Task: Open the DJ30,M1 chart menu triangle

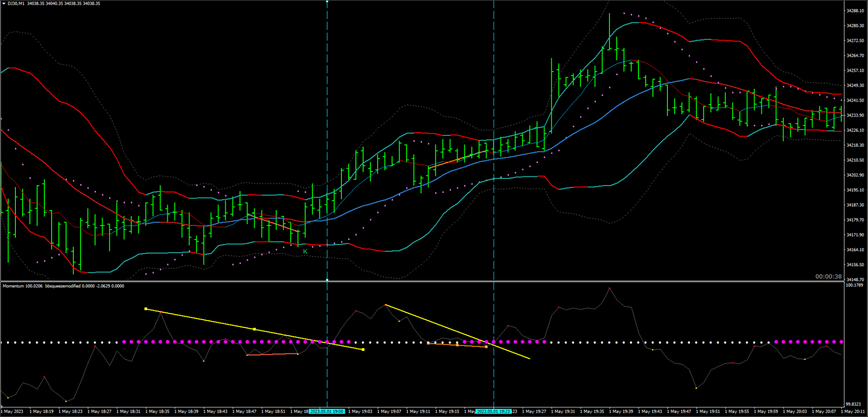Action: click(4, 3)
